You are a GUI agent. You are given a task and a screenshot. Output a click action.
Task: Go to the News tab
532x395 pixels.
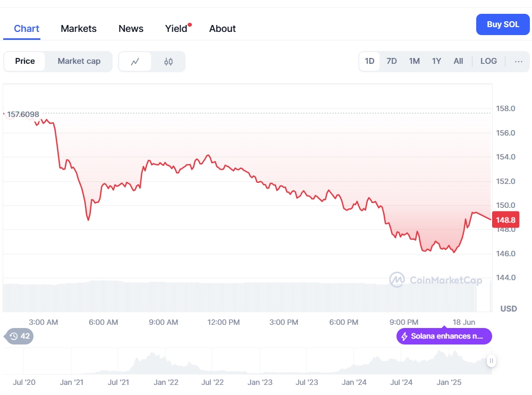tap(131, 29)
